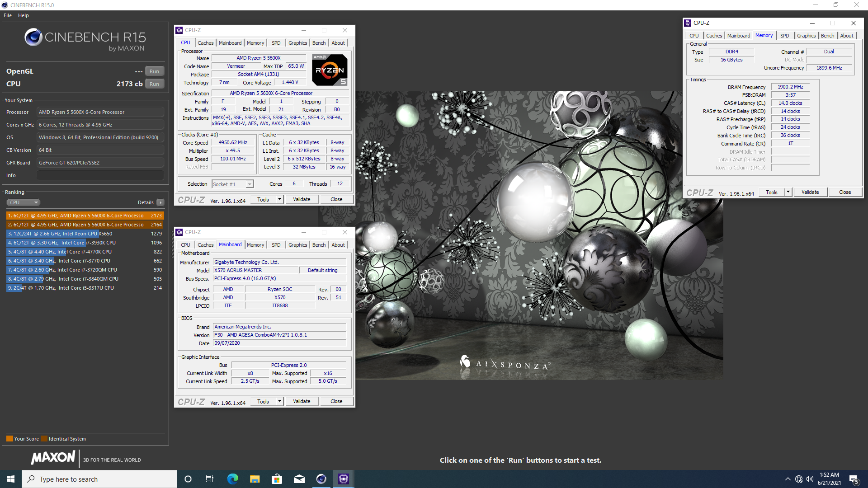Select ranking row Intel Xeon X5650
This screenshot has height=488, width=868.
85,234
